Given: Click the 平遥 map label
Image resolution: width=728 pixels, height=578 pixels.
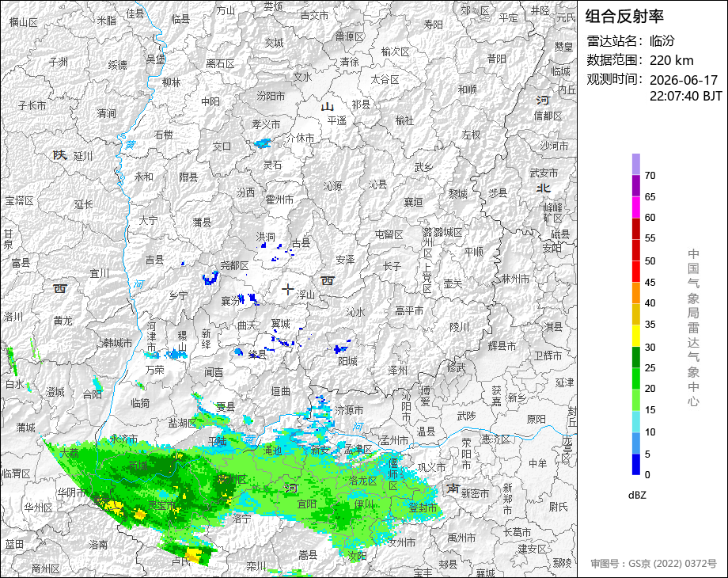Looking at the screenshot, I should tap(336, 121).
